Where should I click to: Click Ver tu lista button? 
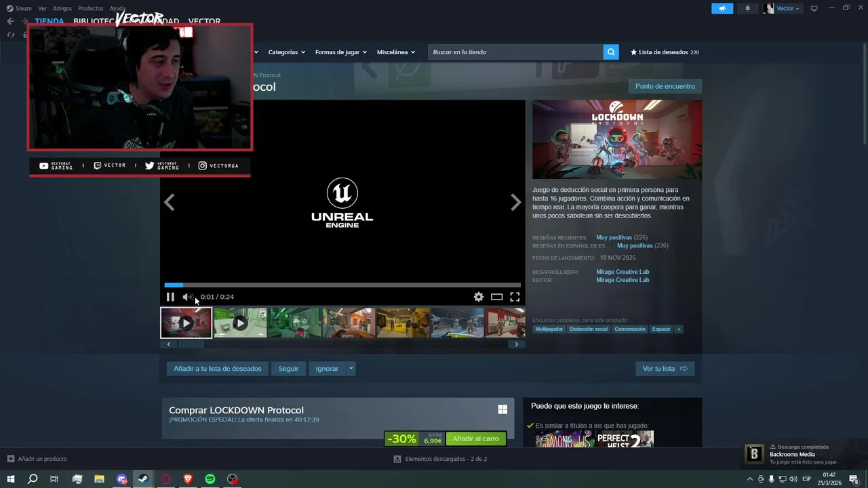click(665, 369)
